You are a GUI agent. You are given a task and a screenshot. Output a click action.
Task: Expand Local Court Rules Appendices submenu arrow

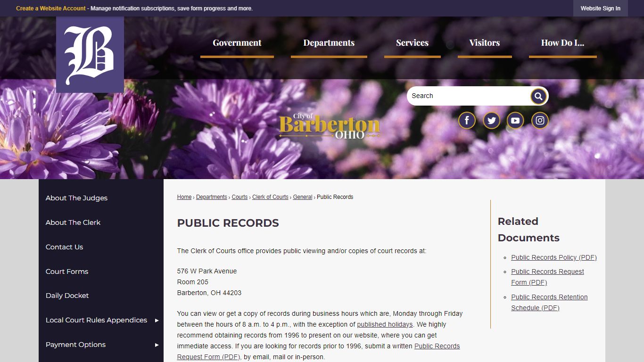pyautogui.click(x=157, y=321)
